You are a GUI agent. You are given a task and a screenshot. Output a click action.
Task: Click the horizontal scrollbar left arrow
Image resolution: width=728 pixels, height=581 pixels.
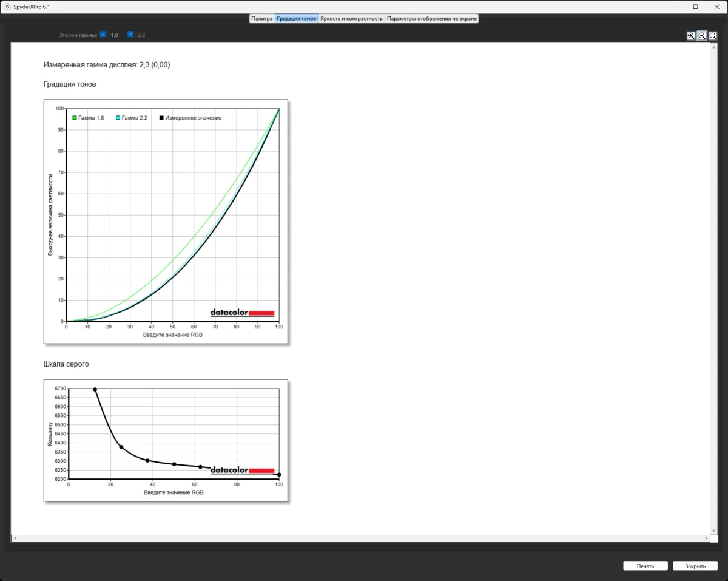(x=15, y=539)
